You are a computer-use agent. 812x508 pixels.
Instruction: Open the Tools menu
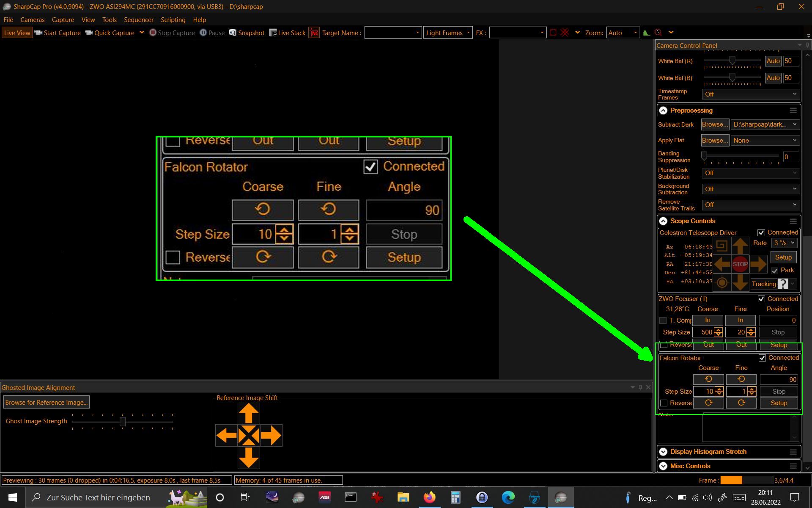109,20
